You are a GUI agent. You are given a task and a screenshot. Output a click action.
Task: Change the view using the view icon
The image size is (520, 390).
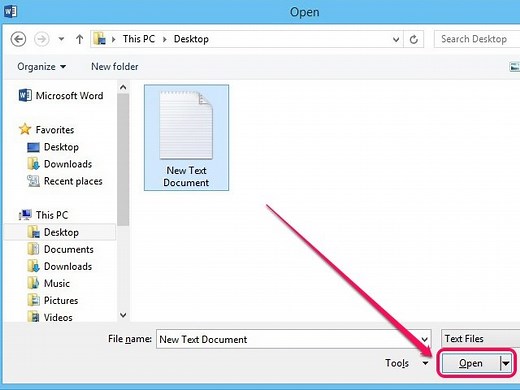point(514,67)
